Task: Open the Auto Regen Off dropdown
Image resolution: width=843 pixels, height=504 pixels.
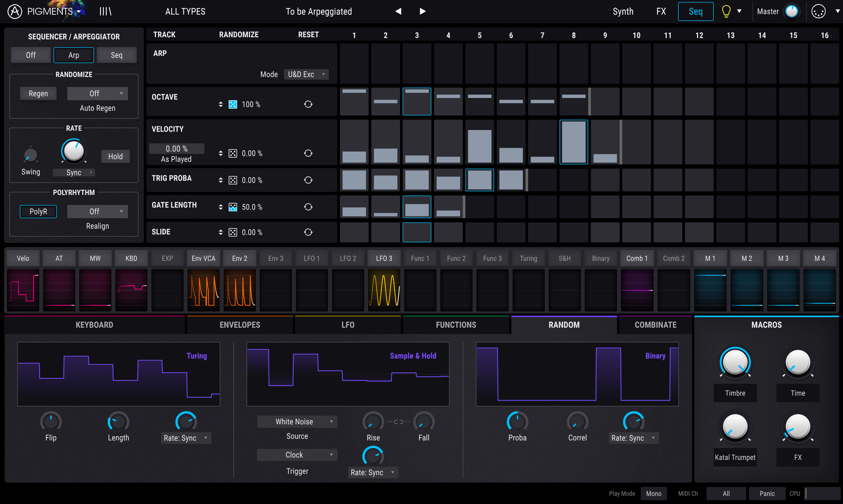Action: (97, 93)
